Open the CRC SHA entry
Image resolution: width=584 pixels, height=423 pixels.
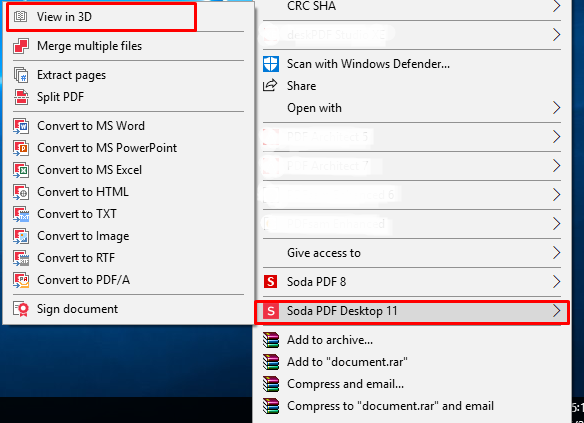coord(412,6)
